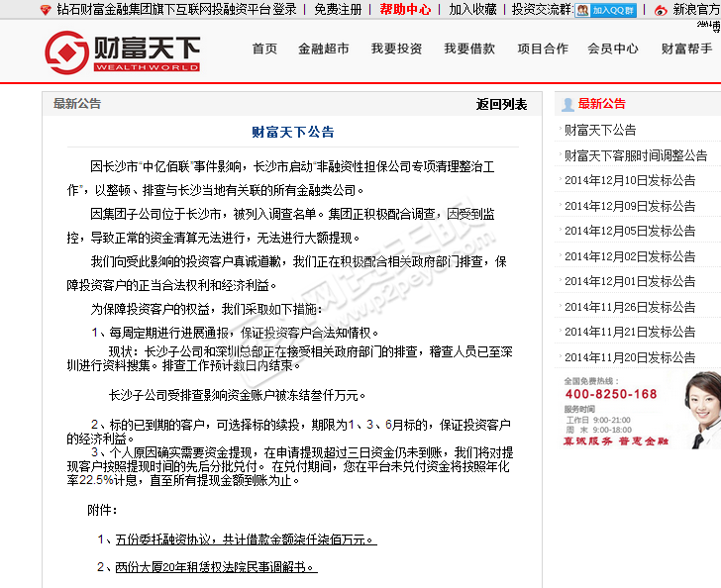Image resolution: width=721 pixels, height=588 pixels.
Task: Open the 免费注册 registration link
Action: point(338,9)
